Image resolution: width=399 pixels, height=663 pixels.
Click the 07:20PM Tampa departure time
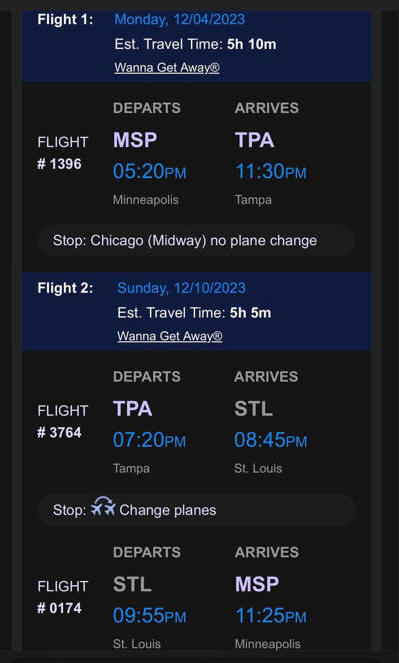[150, 440]
